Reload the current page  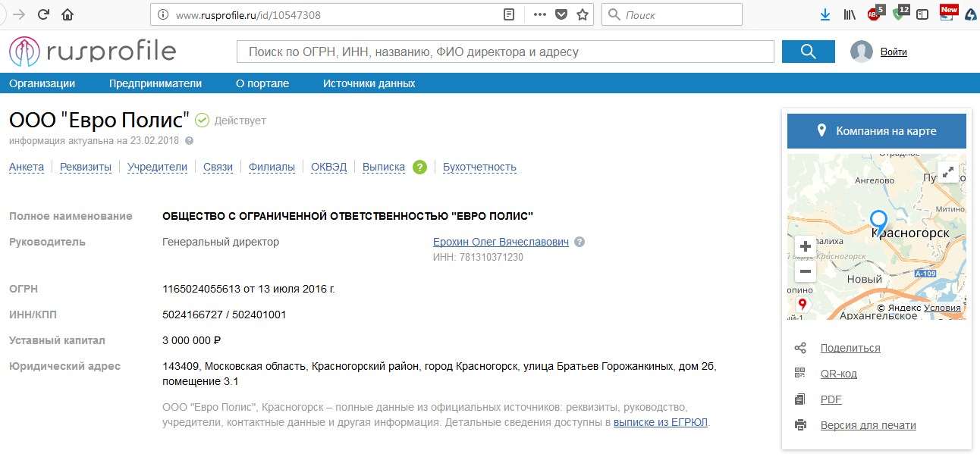43,14
